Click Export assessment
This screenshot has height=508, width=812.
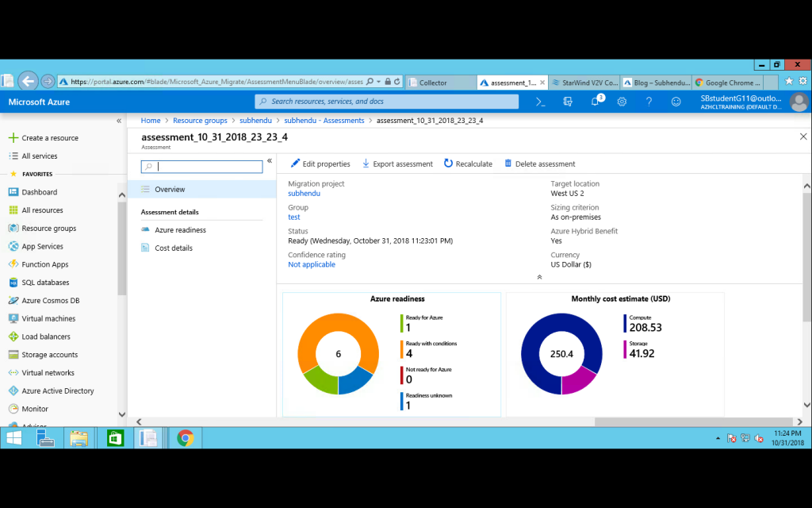pos(397,164)
